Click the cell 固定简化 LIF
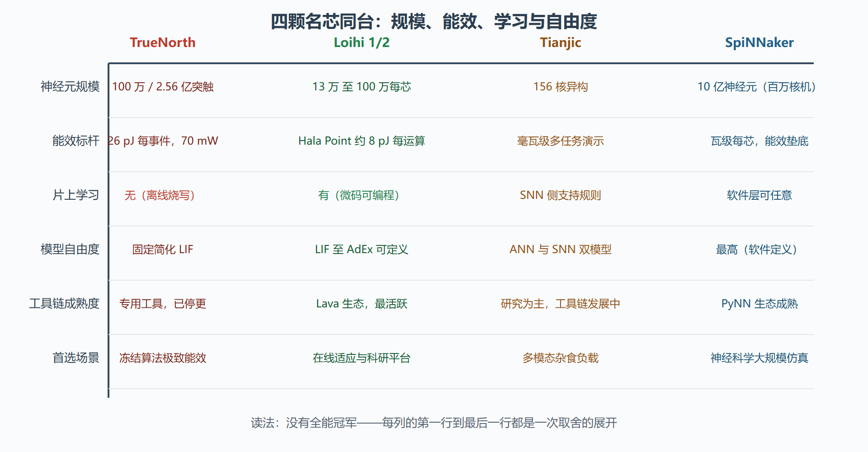This screenshot has width=868, height=452. tap(163, 249)
